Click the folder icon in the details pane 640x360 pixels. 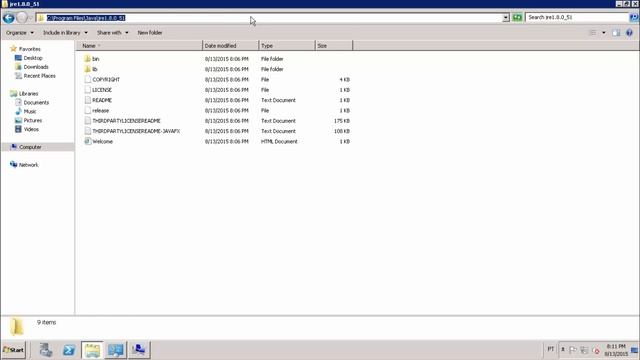point(17,327)
